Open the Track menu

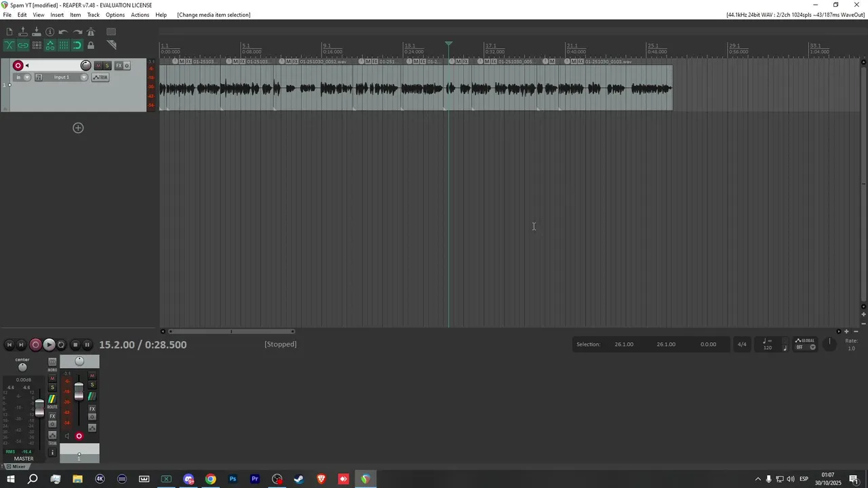[x=94, y=15]
